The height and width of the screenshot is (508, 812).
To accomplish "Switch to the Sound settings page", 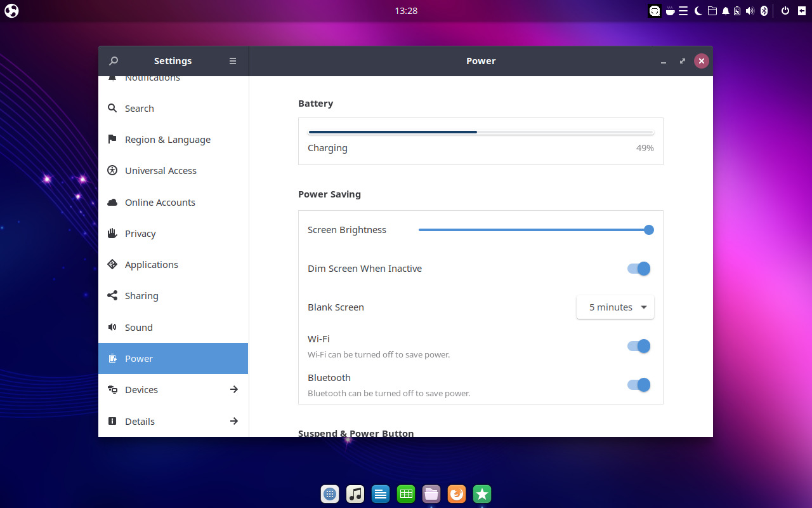I will (138, 327).
